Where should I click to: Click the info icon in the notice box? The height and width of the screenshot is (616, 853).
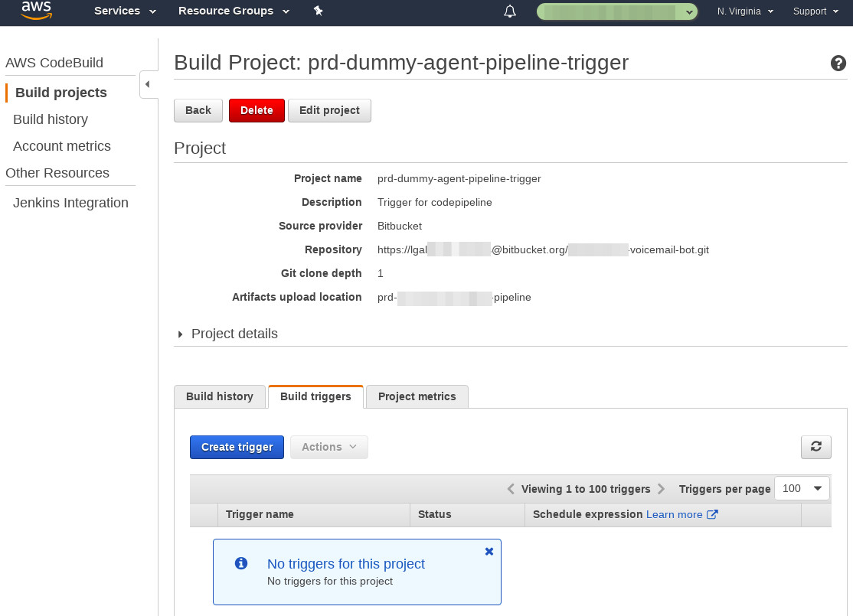click(x=241, y=563)
